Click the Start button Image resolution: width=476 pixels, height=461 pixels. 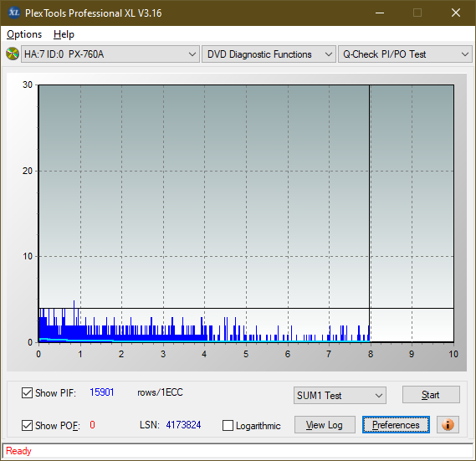[x=431, y=395]
